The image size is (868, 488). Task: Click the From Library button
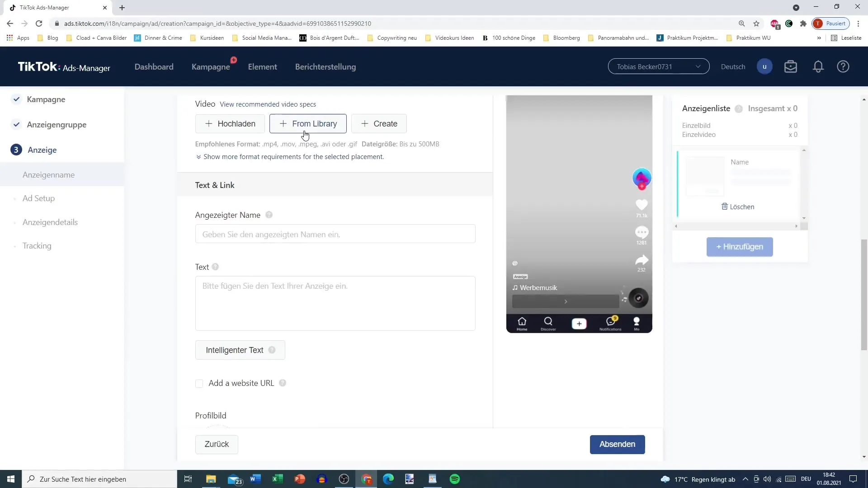click(308, 124)
